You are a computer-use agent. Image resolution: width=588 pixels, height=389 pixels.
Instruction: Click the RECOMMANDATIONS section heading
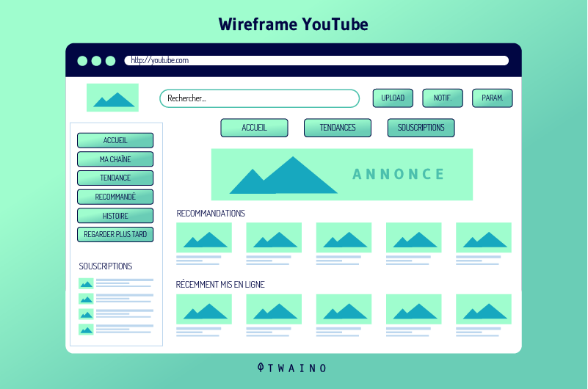point(211,214)
